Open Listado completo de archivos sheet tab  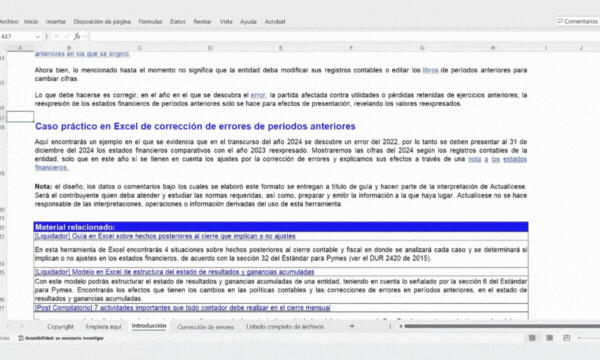[285, 327]
